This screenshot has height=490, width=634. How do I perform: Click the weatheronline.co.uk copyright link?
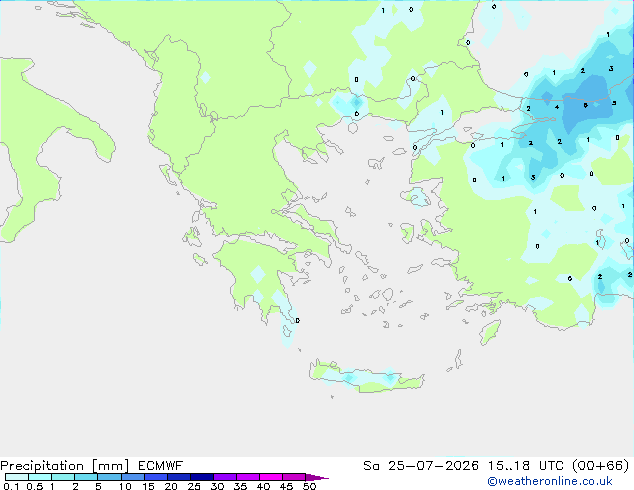click(x=550, y=481)
